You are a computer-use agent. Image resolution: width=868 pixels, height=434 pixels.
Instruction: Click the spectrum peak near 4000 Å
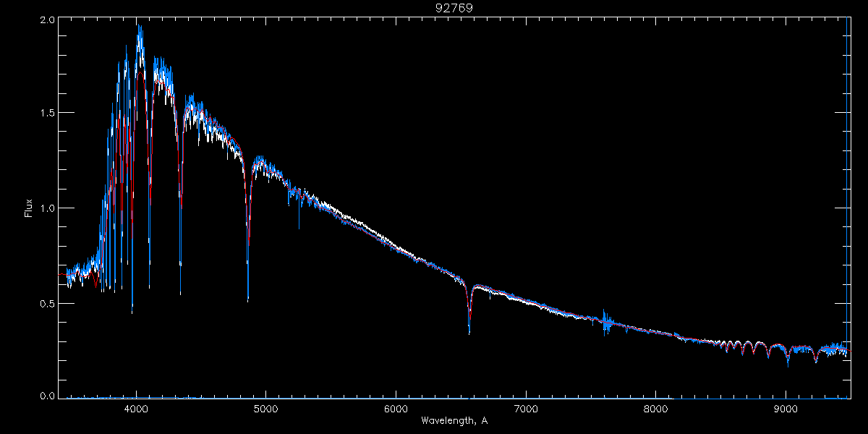click(x=139, y=27)
